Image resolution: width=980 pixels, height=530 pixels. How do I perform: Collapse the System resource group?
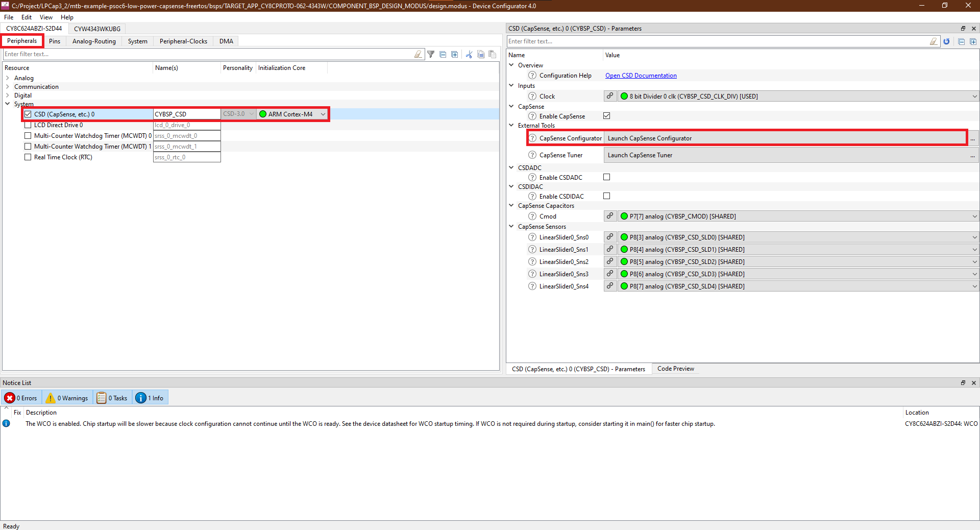tap(8, 104)
